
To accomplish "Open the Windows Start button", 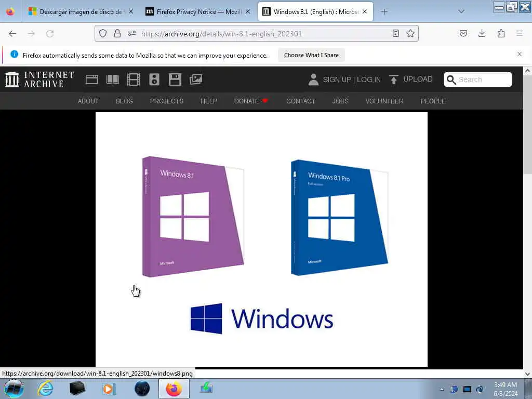I will pyautogui.click(x=14, y=389).
